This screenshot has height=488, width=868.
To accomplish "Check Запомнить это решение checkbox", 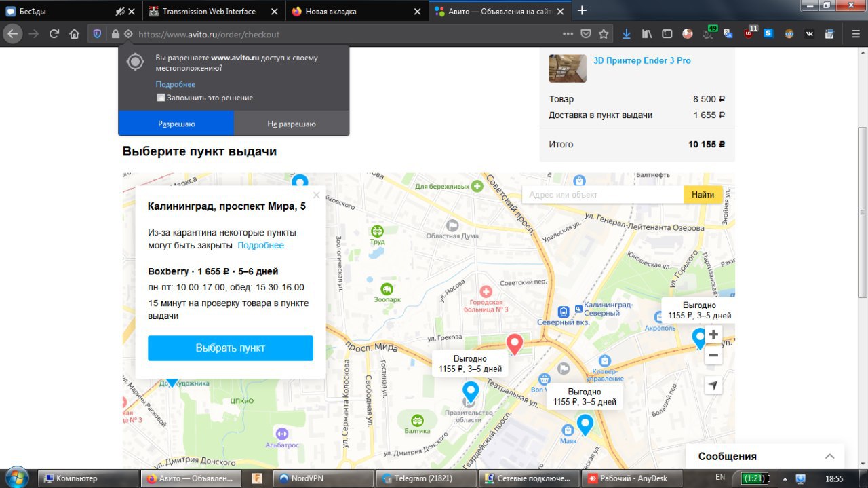I will [161, 98].
